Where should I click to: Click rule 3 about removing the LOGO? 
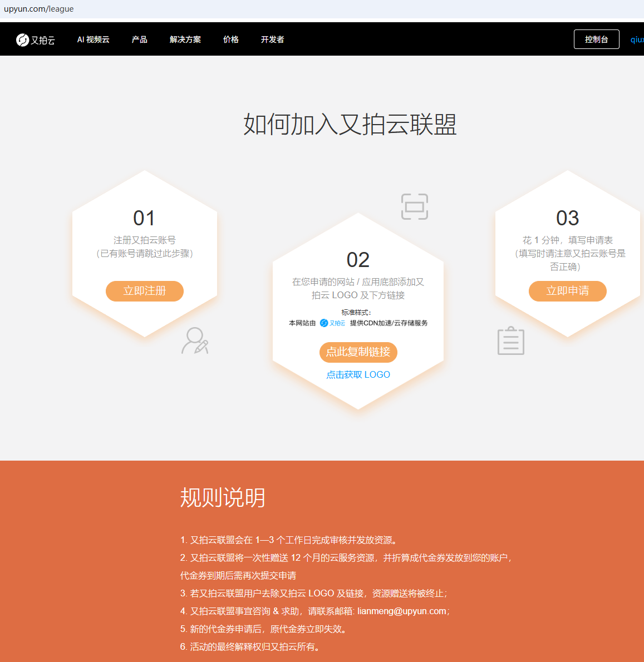[x=314, y=593]
